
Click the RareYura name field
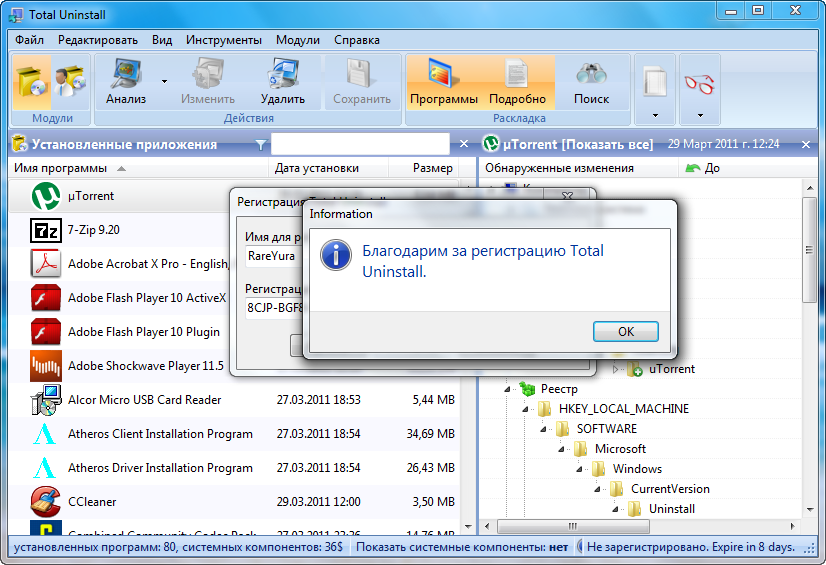click(x=274, y=256)
